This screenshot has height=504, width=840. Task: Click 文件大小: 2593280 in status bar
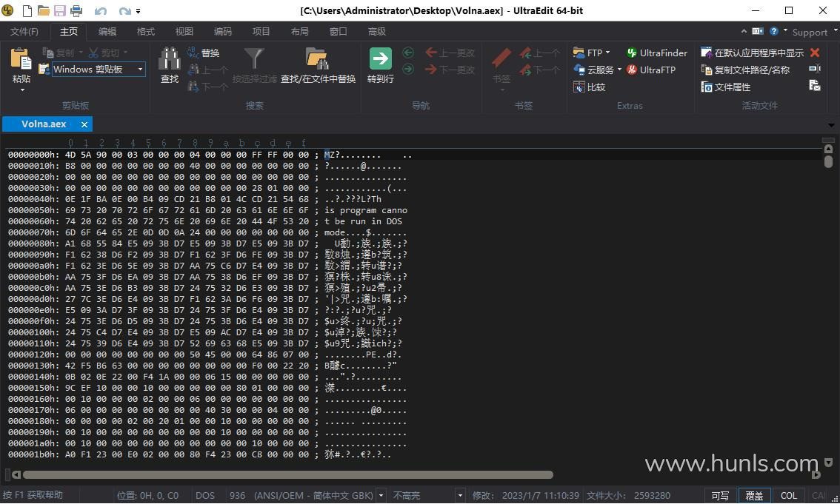pos(628,495)
